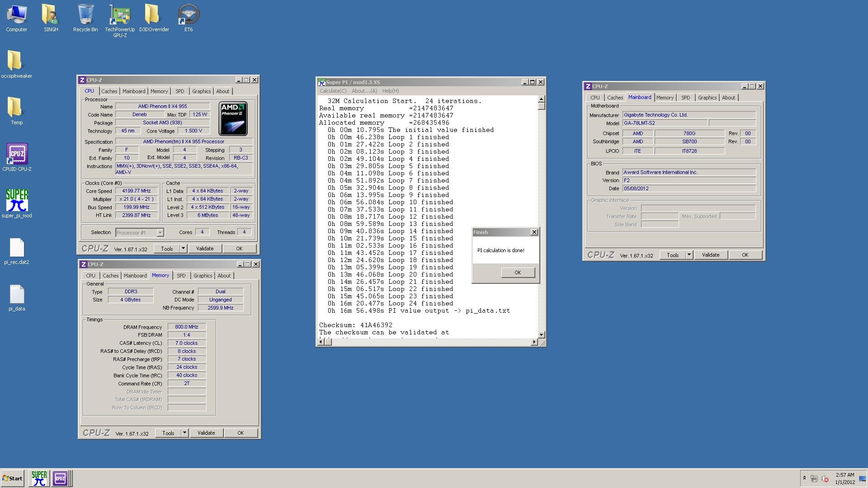Switch to Mainboard tab in CPU-Z CPU window
This screenshot has width=868, height=488.
point(134,91)
